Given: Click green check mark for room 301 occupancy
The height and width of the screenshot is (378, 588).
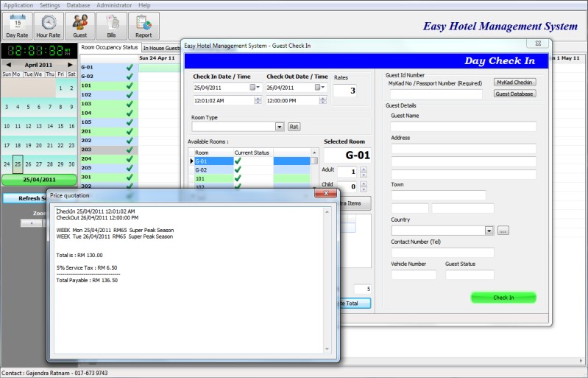Looking at the screenshot, I should coord(130,177).
